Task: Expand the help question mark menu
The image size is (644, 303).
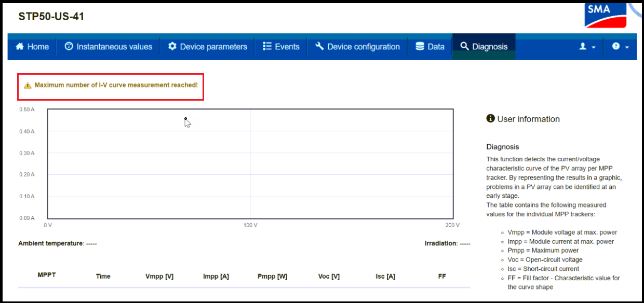Action: pyautogui.click(x=620, y=47)
